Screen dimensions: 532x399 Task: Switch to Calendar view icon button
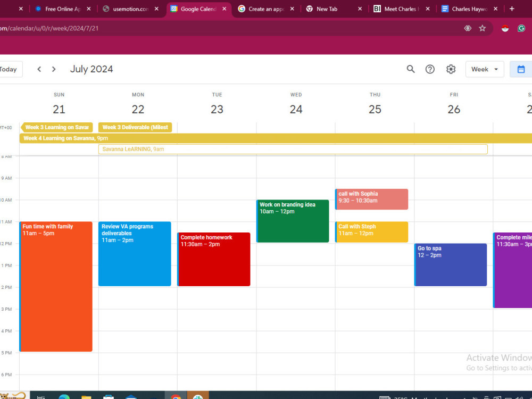point(521,69)
